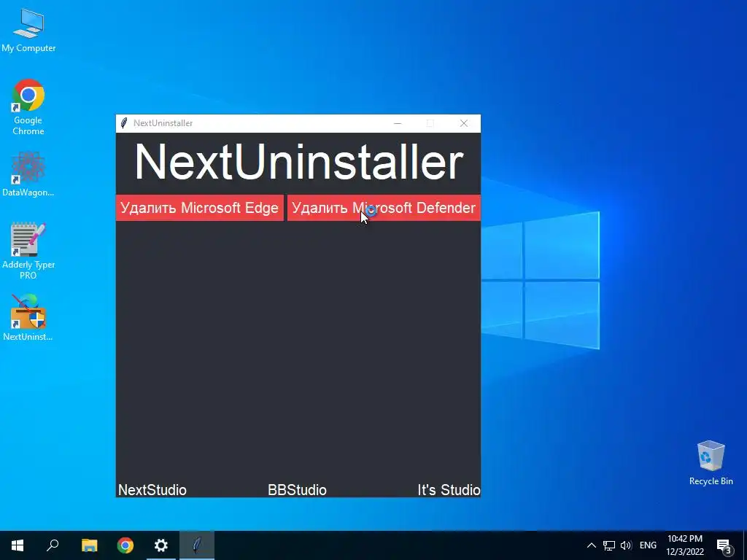Image resolution: width=747 pixels, height=560 pixels.
Task: Open File Explorer from the taskbar
Action: (89, 545)
